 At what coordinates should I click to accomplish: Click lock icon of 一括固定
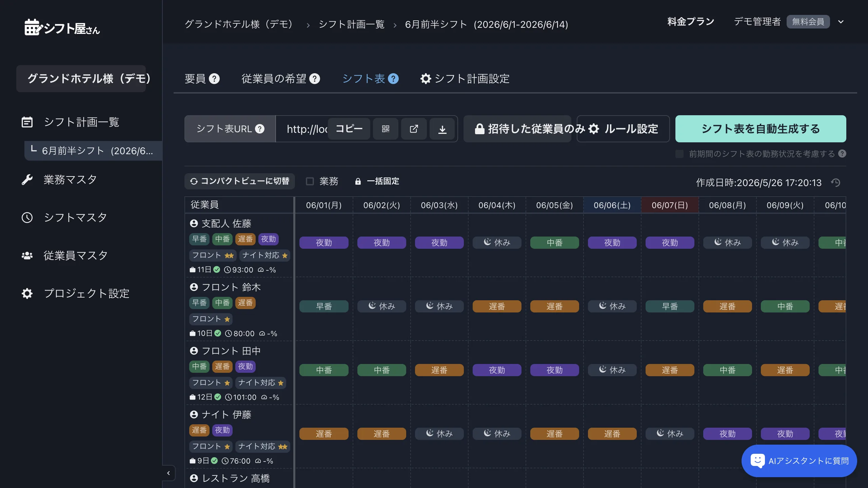[358, 181]
